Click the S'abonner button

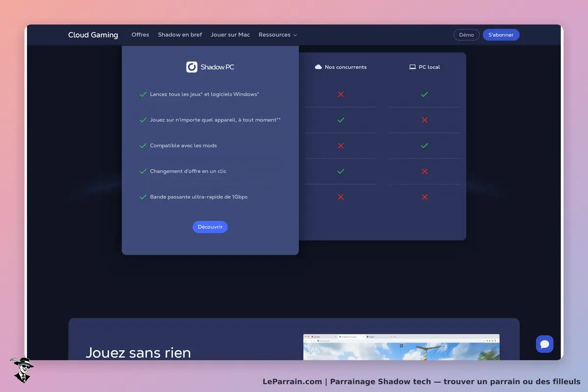(501, 35)
